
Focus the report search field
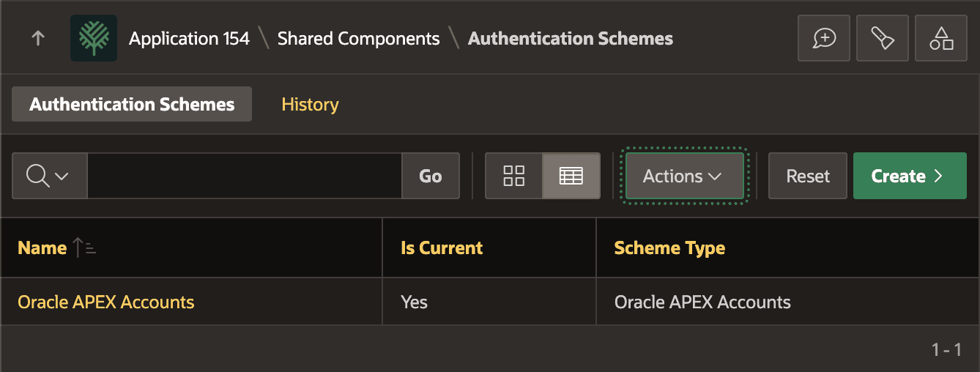[244, 176]
